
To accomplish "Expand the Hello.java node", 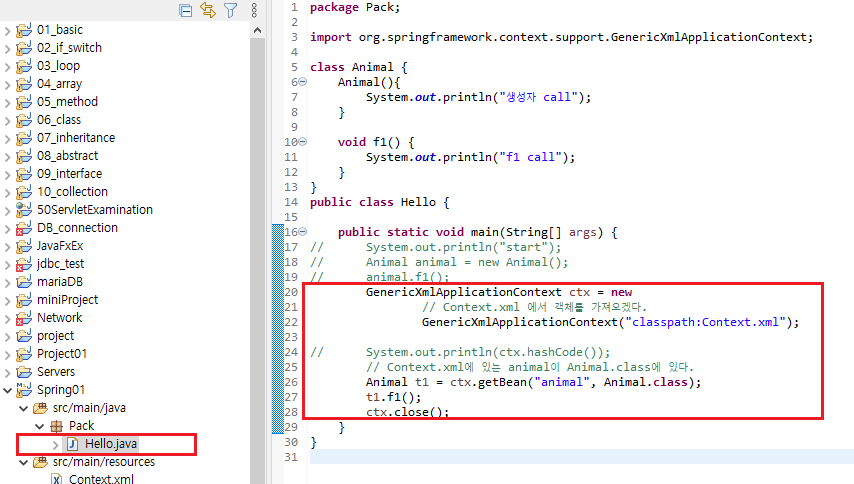I will click(56, 444).
